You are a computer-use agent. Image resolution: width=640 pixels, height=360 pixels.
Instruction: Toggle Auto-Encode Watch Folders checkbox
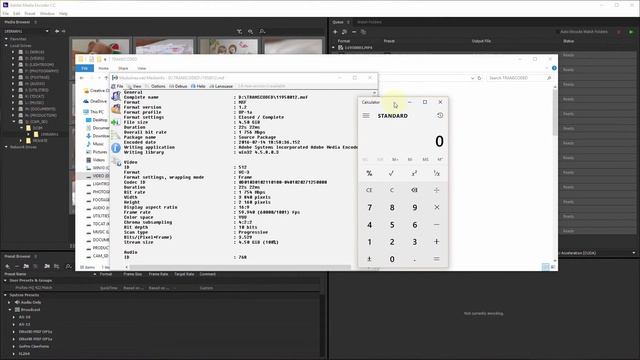(x=558, y=32)
